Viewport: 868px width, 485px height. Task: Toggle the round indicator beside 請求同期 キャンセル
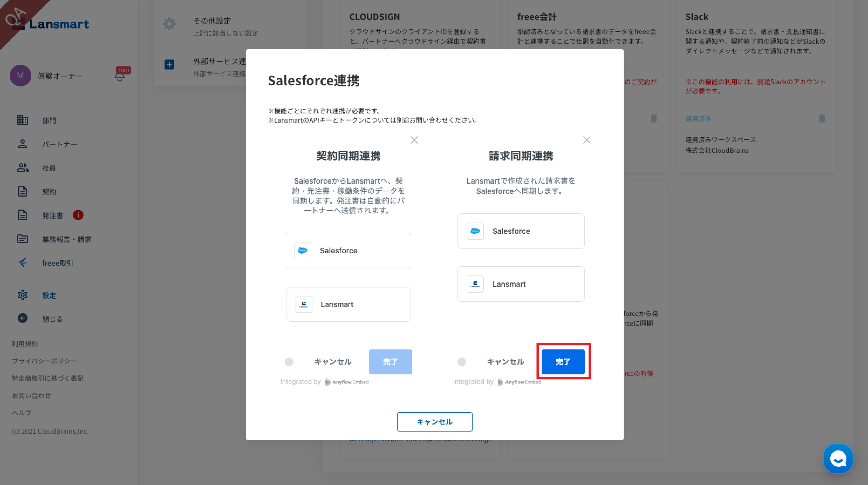462,362
